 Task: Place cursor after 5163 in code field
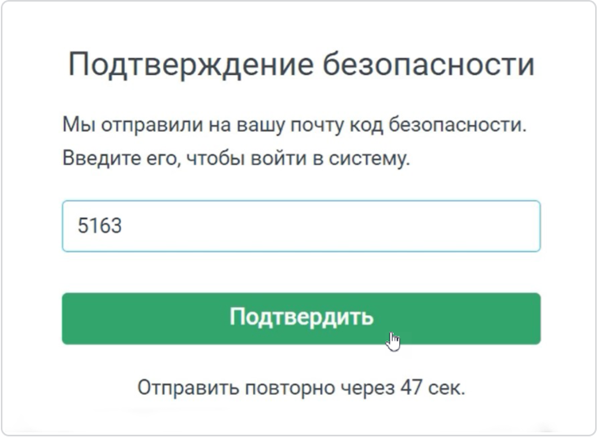pyautogui.click(x=123, y=226)
